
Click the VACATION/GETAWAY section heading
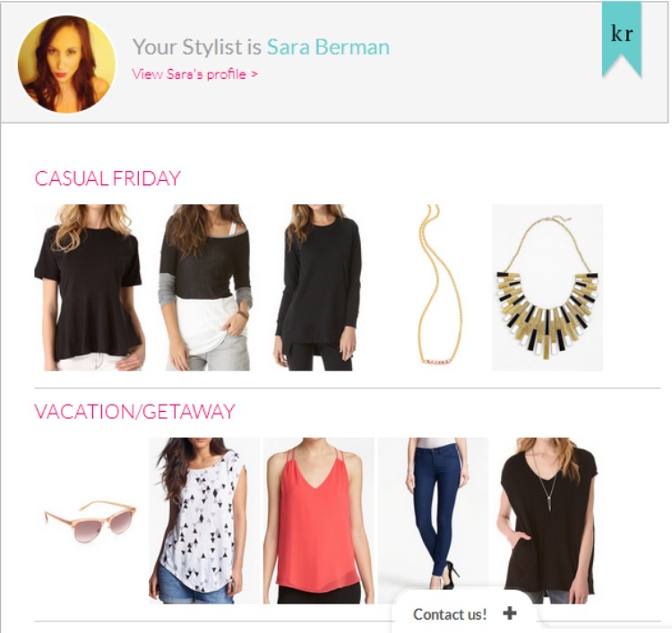(x=134, y=412)
